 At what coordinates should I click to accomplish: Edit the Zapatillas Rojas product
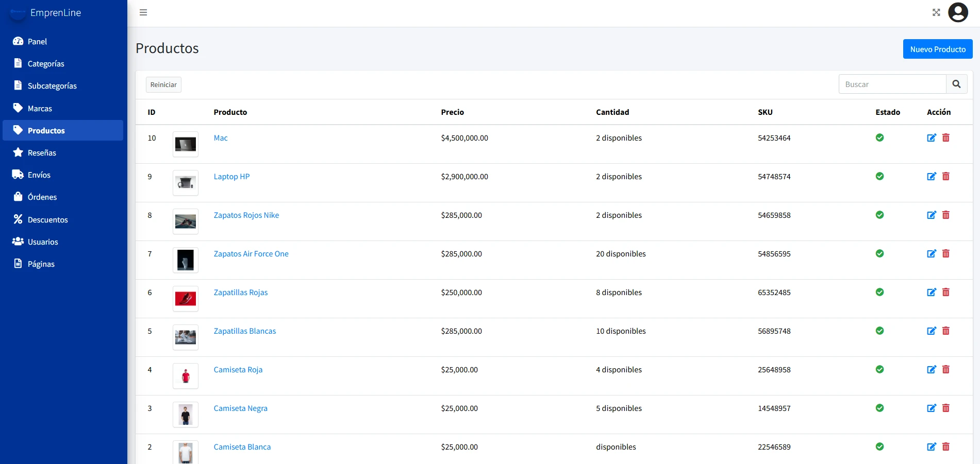(x=932, y=292)
